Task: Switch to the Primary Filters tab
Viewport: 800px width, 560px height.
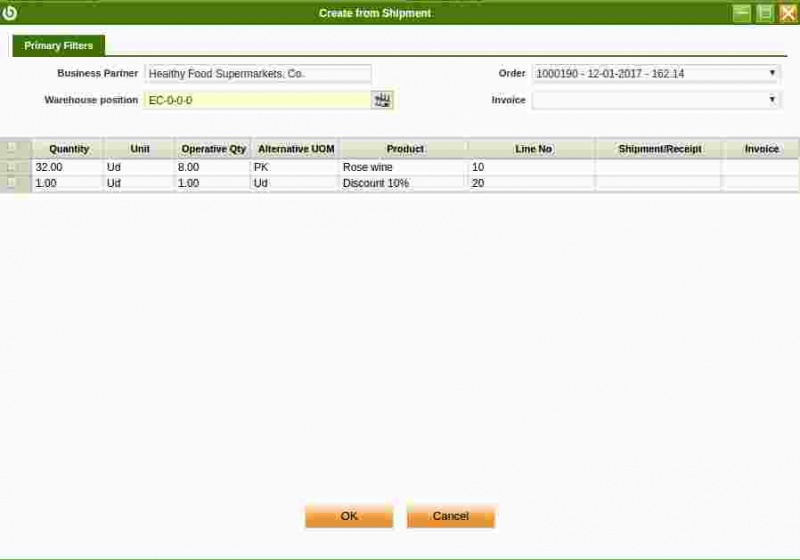Action: (58, 46)
